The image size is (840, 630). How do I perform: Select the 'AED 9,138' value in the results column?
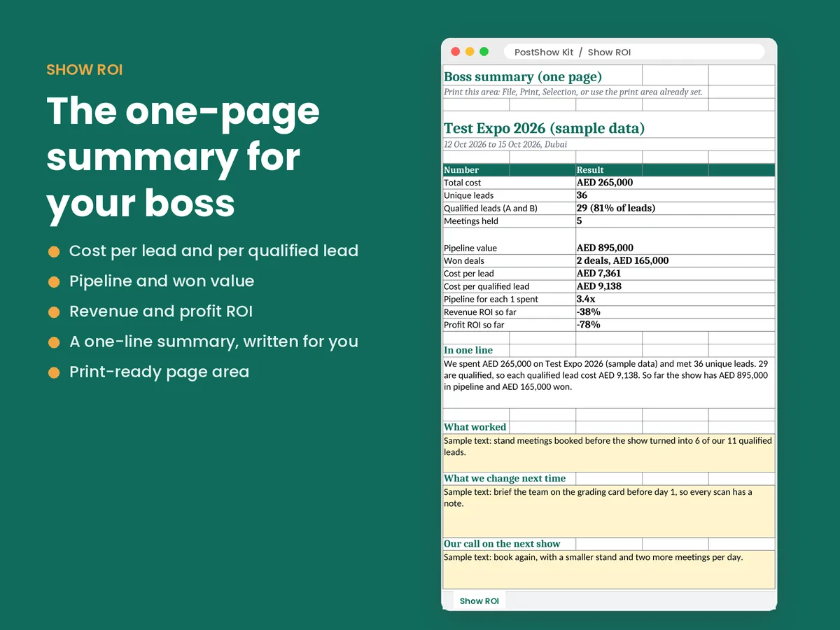[675, 286]
